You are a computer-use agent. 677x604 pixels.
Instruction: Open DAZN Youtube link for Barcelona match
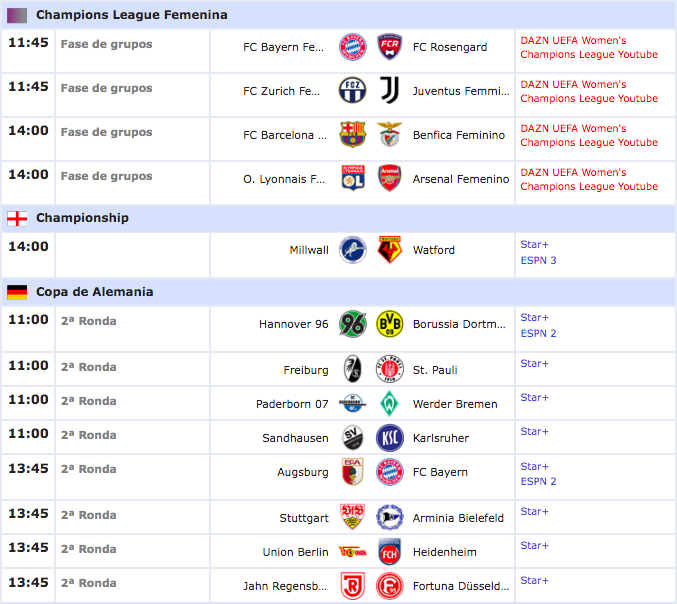click(x=589, y=135)
